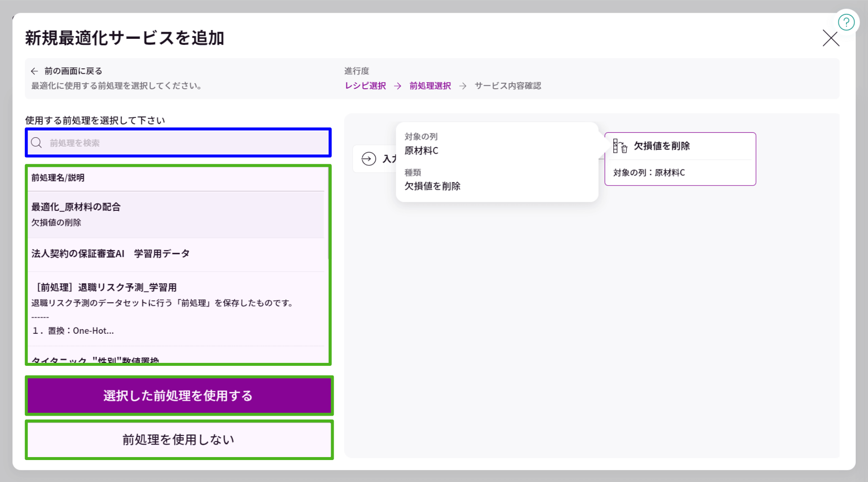Select 前処理選択 in the progress breadcrumb

coord(430,85)
